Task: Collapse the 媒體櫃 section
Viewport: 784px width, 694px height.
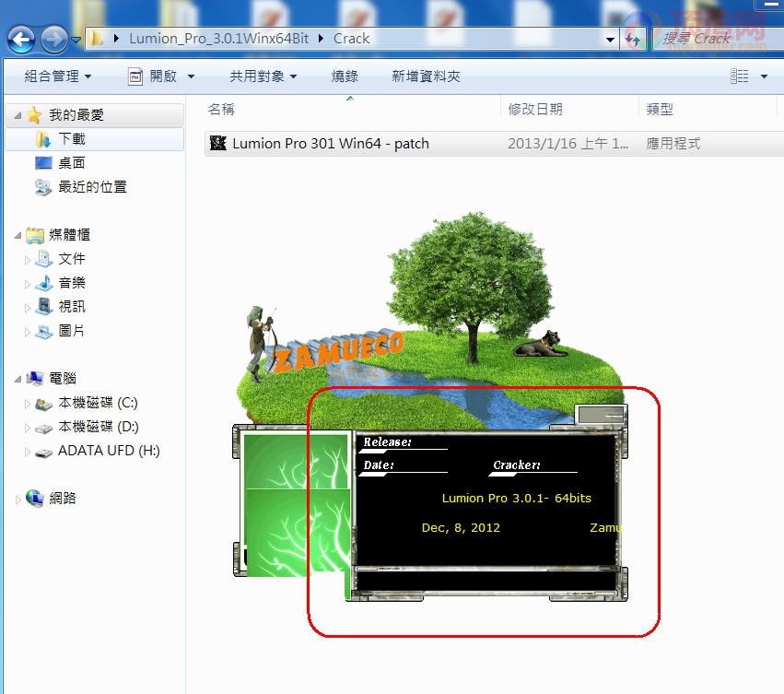Action: tap(18, 235)
